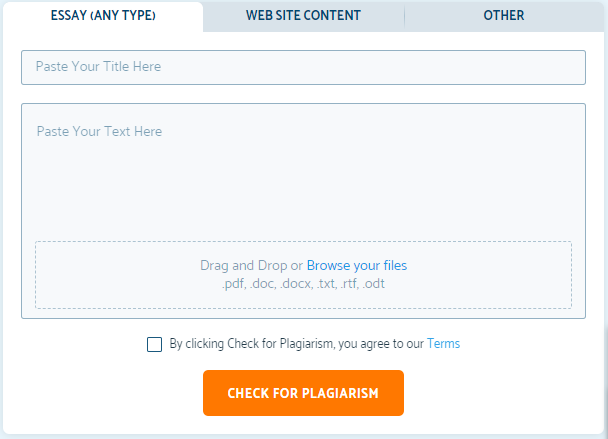
Task: Click inside the Paste Your Text Here area
Action: (303, 175)
